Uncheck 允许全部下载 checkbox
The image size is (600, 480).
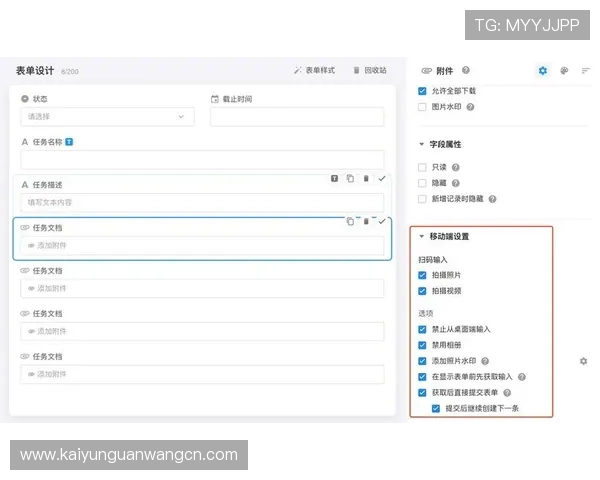tap(422, 91)
